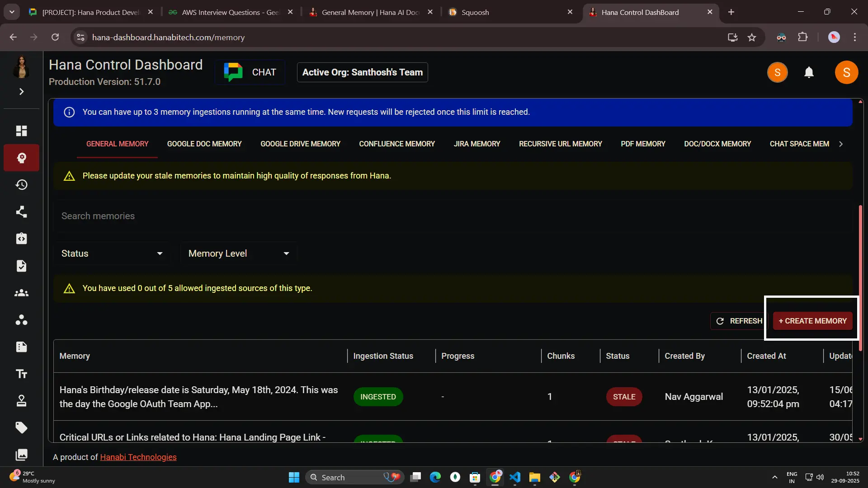Click the Create Memory button
This screenshot has width=868, height=488.
click(812, 321)
